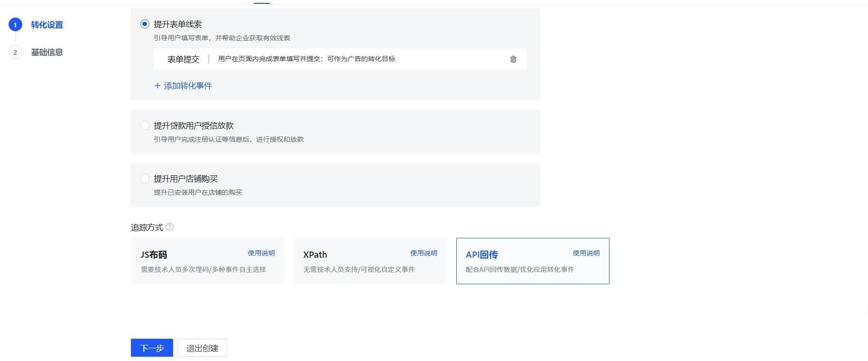Select the API回传 tracking method card
The width and height of the screenshot is (868, 361).
coord(532,261)
